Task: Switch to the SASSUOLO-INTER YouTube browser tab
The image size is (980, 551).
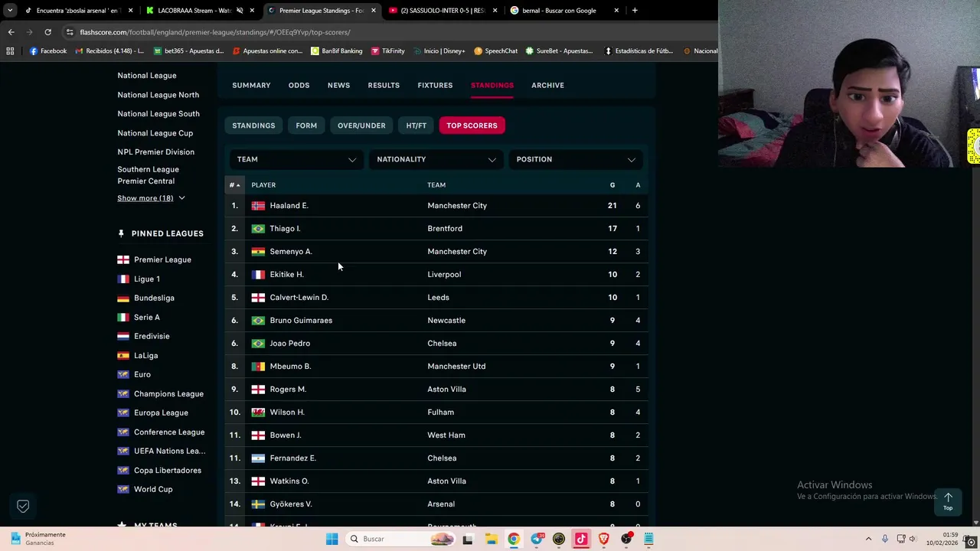Action: click(x=443, y=11)
